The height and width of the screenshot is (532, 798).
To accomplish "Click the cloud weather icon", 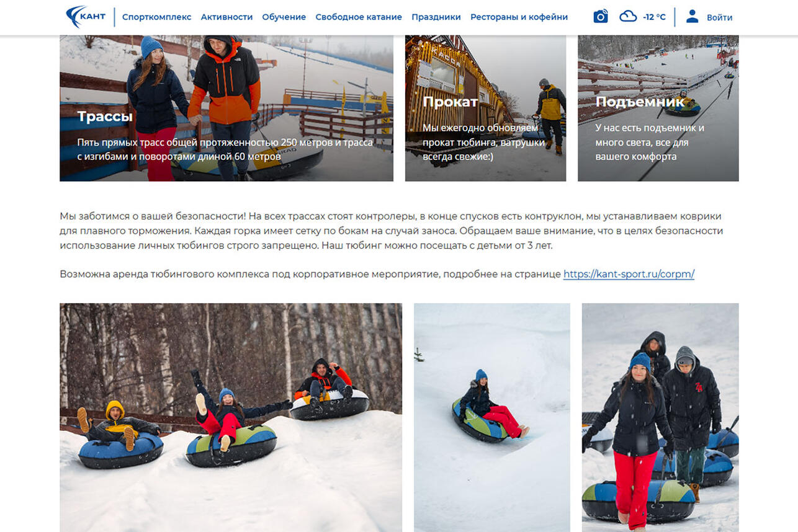I will (x=628, y=17).
